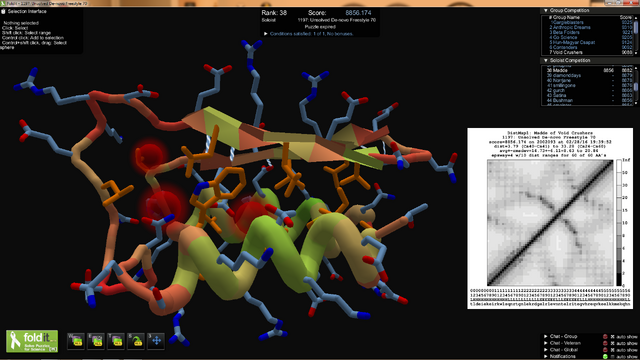
Task: Select the blue four-arrow move tool
Action: (156, 341)
